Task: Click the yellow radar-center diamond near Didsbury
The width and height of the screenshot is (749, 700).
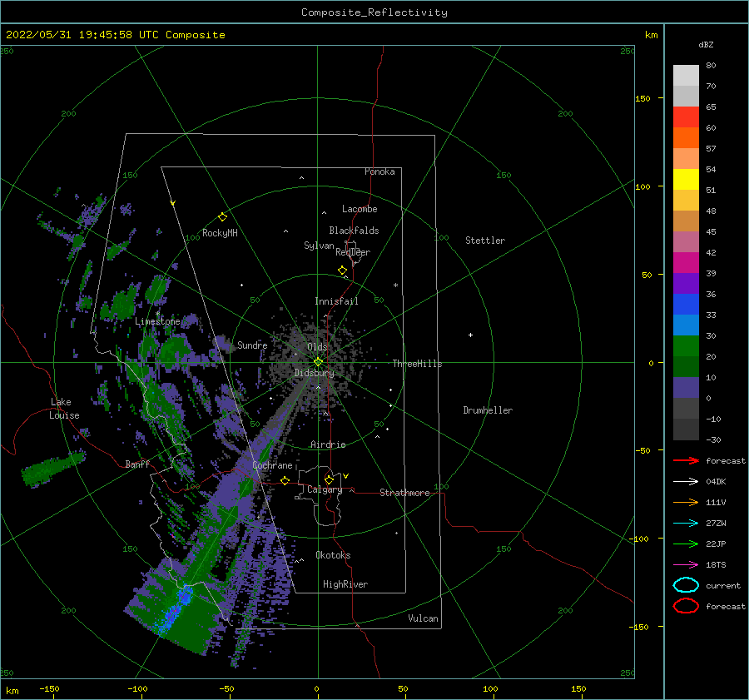Action: point(318,362)
